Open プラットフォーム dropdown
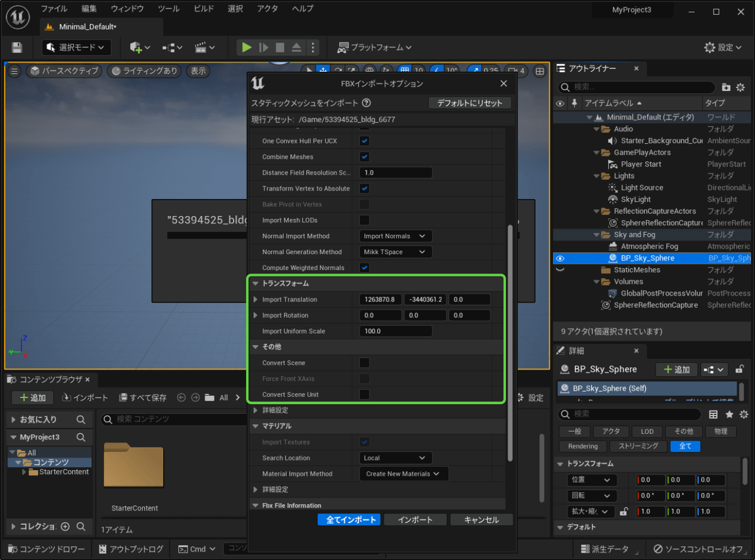Image resolution: width=755 pixels, height=560 pixels. tap(374, 47)
